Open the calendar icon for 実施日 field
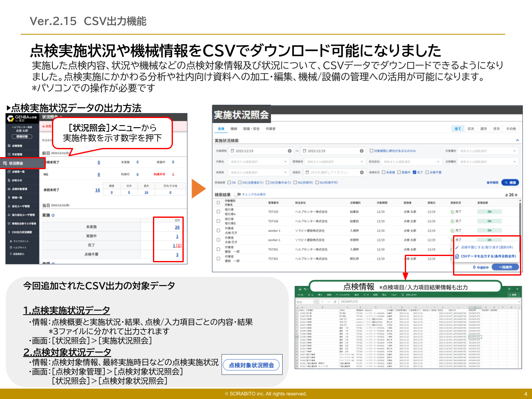The image size is (532, 399). [307, 172]
